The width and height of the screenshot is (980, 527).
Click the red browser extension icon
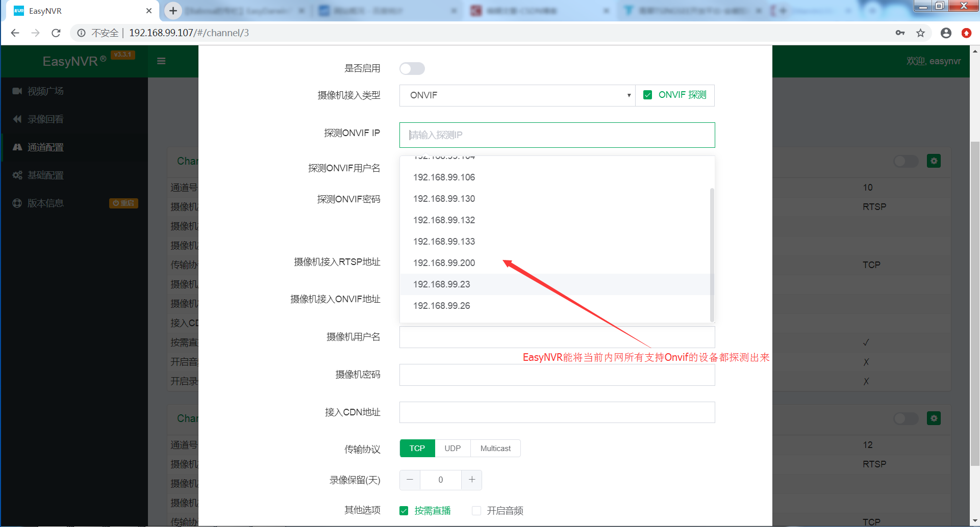tap(966, 33)
